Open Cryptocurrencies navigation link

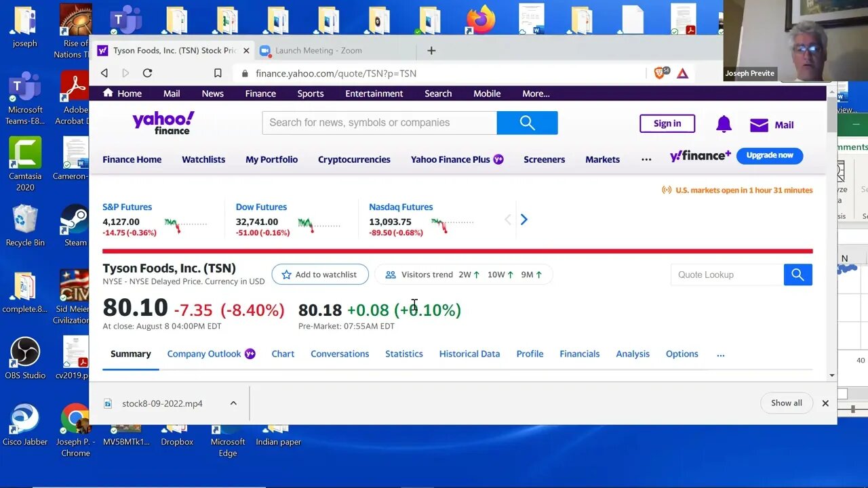click(x=354, y=159)
